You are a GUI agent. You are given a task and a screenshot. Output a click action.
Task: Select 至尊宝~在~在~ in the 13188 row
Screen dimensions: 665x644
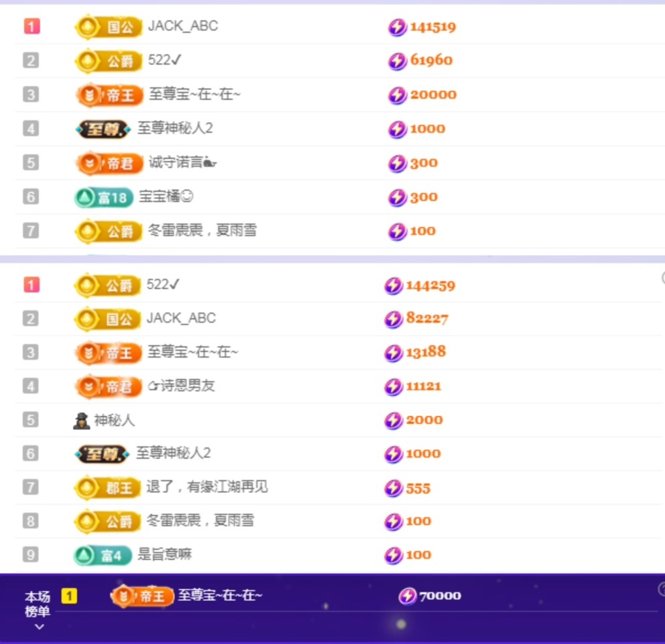pos(193,352)
